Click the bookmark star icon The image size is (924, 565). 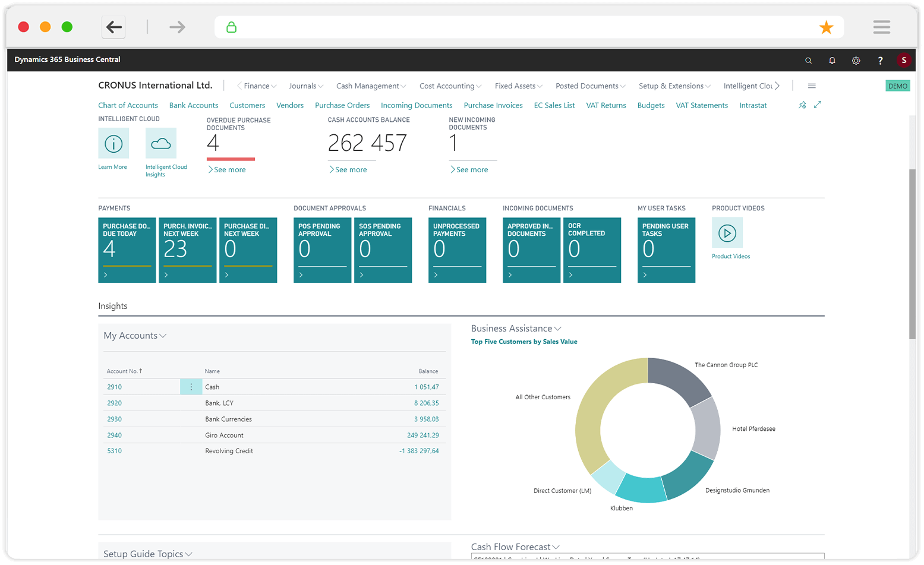(x=826, y=27)
